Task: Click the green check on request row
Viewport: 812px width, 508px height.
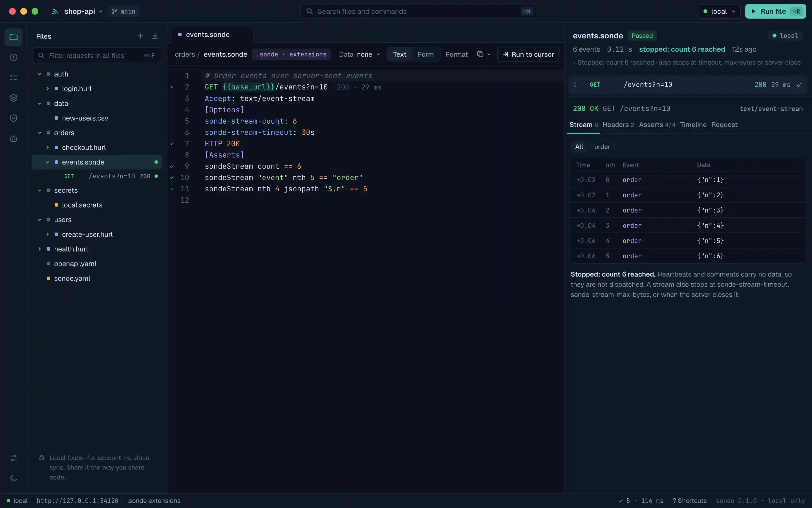Action: point(799,85)
